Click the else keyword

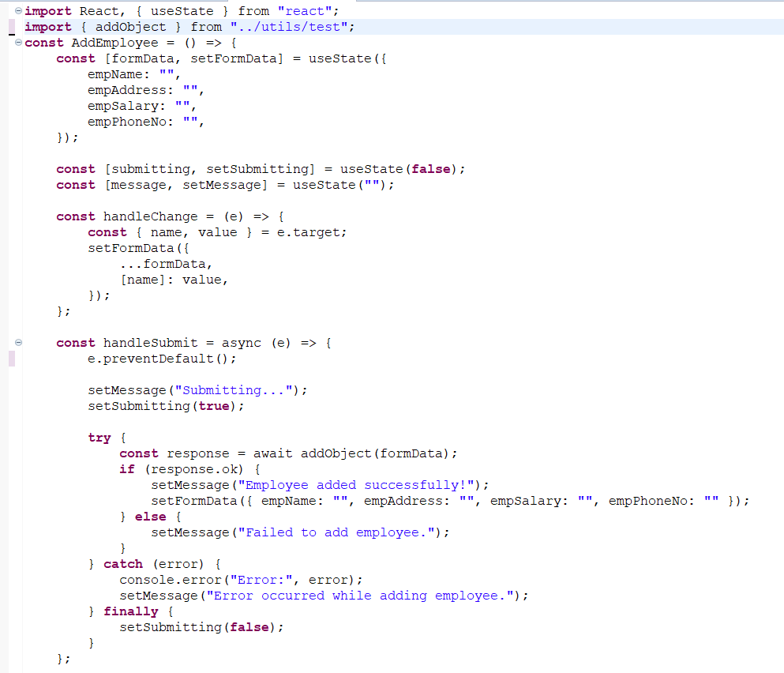click(151, 517)
